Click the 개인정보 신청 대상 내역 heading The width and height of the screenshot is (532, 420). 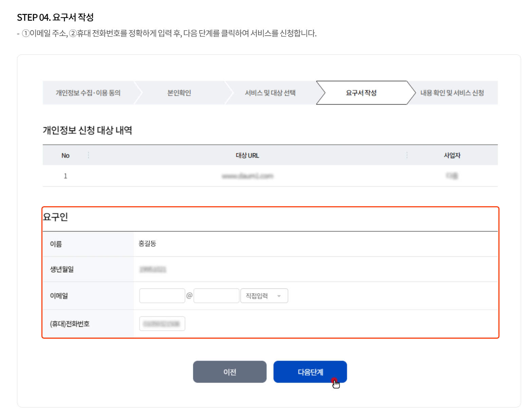[x=88, y=129]
